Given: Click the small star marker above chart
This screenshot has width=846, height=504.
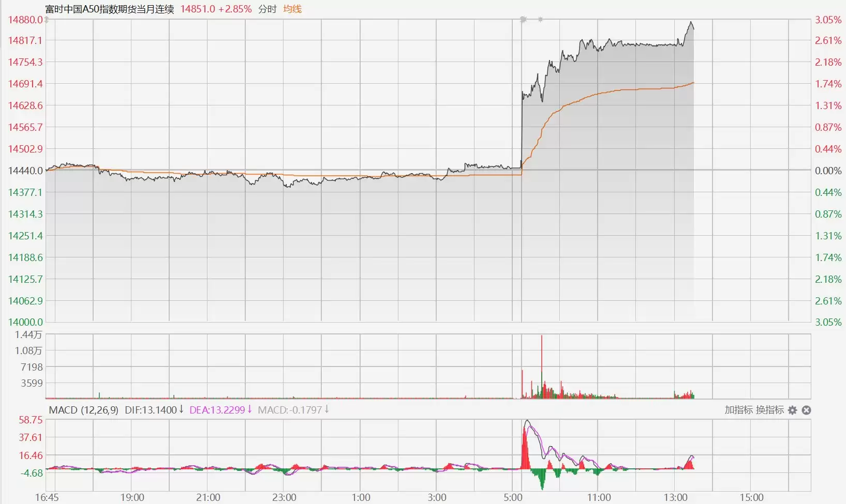Looking at the screenshot, I should (x=540, y=20).
